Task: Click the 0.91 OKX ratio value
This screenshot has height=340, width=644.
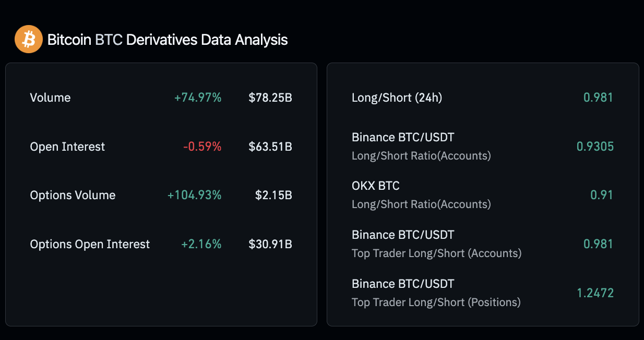Action: click(601, 195)
